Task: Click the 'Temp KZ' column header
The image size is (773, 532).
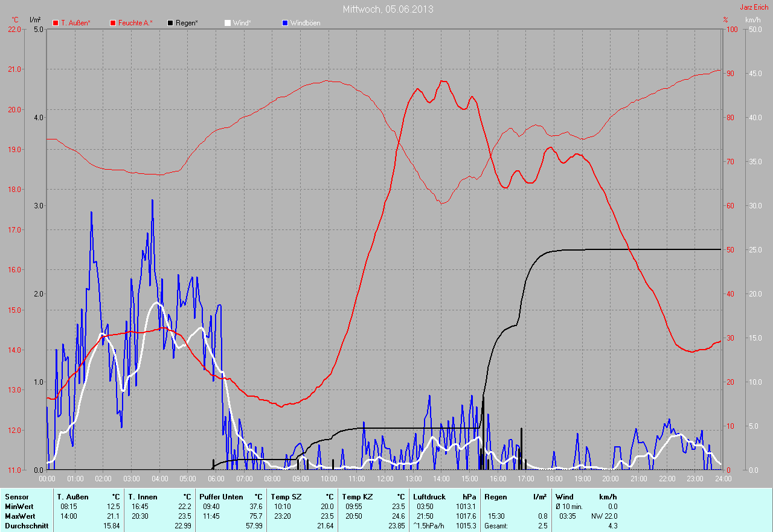Action: click(x=357, y=497)
